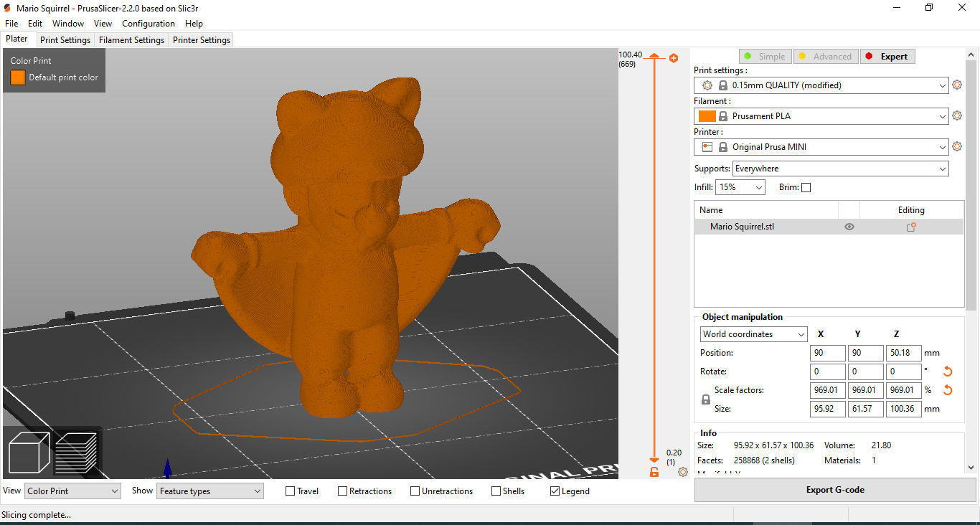Open filament settings edit gear icon
This screenshot has height=525, width=980.
tap(957, 115)
